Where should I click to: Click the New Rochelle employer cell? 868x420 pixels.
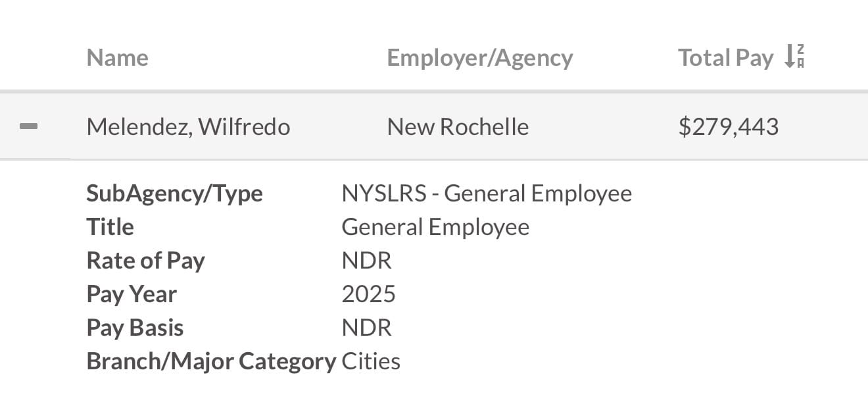coord(458,126)
